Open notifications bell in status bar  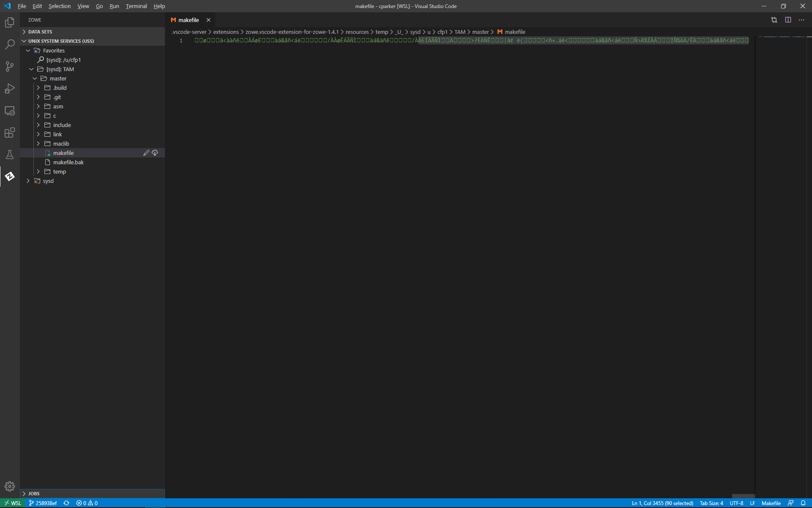pos(803,503)
